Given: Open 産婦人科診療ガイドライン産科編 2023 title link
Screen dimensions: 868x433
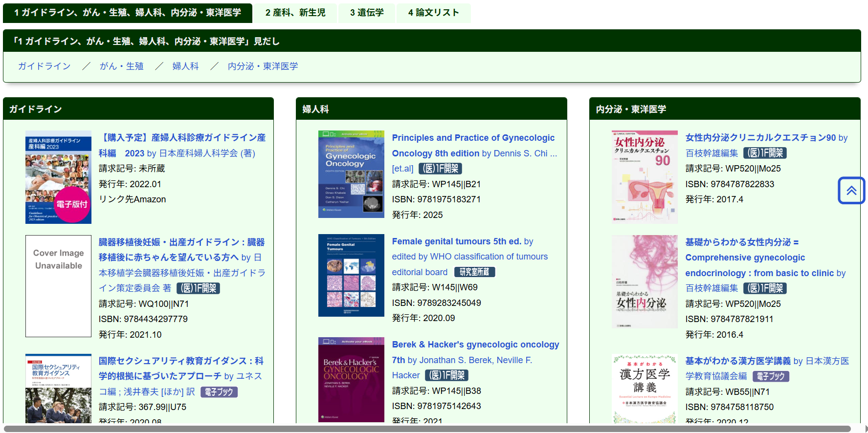Looking at the screenshot, I should [182, 145].
